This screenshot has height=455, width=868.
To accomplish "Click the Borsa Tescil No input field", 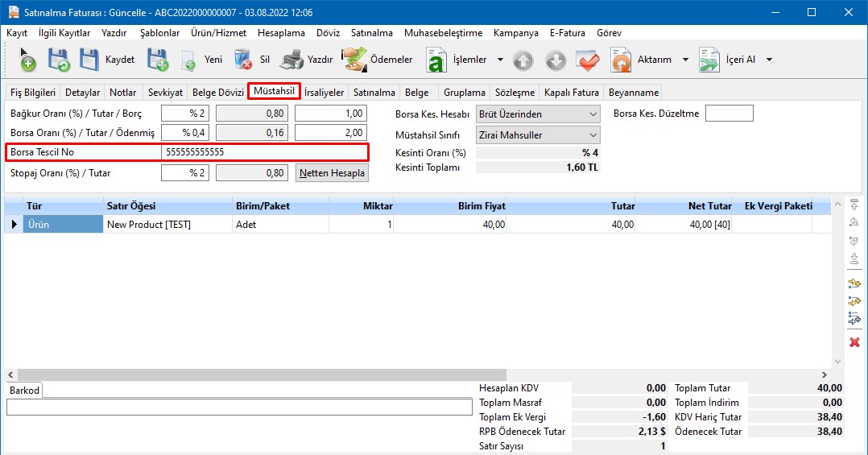I will click(264, 152).
